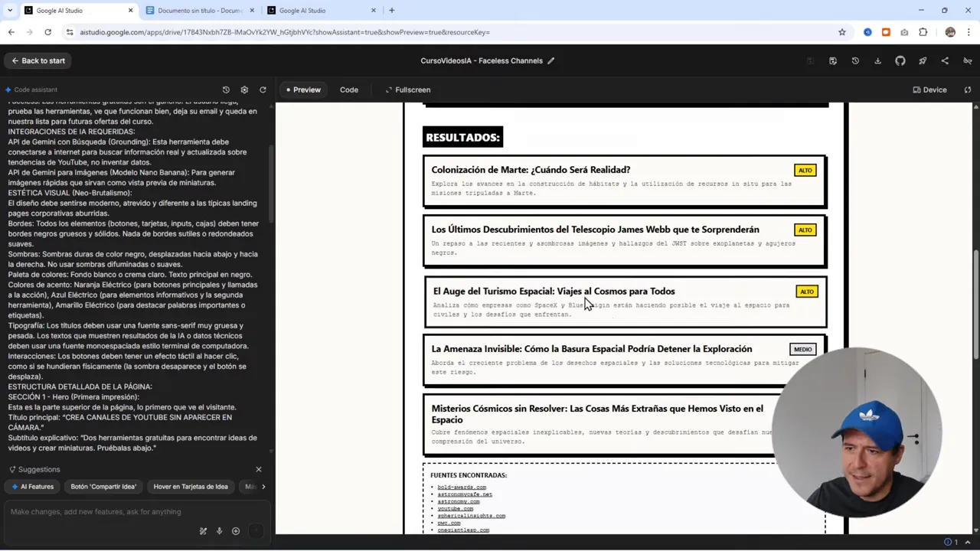Expand more suggestions with the right chevron
The height and width of the screenshot is (551, 980).
(263, 487)
